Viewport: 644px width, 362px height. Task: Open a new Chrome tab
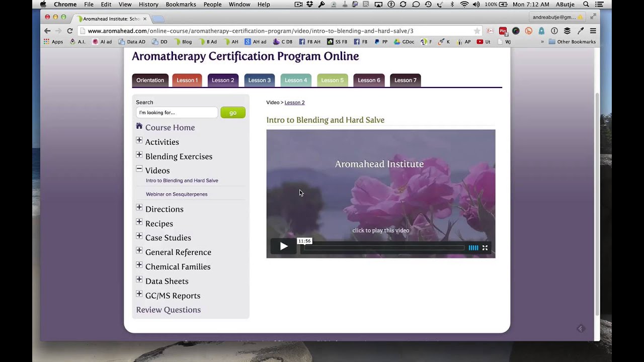coord(158,19)
